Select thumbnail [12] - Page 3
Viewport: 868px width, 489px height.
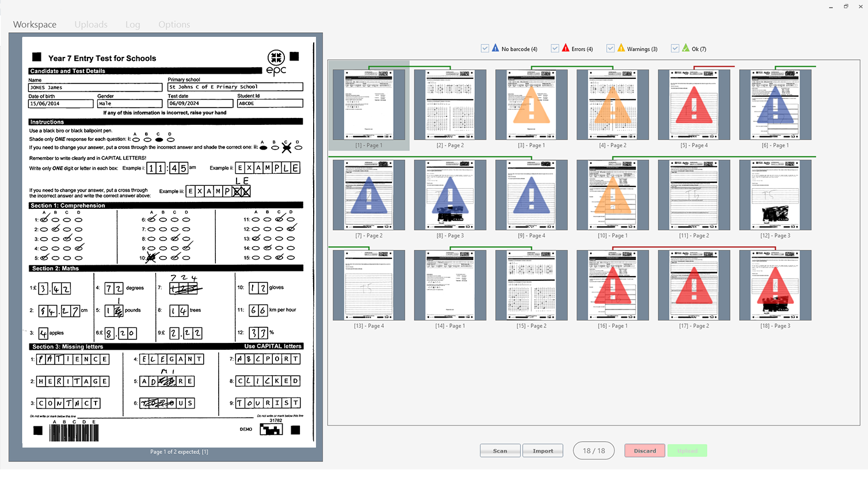click(x=775, y=195)
